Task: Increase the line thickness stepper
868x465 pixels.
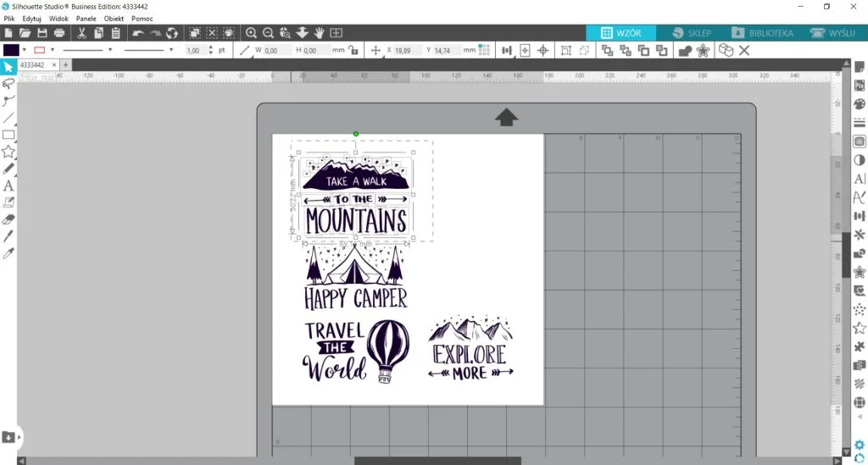Action: coord(211,47)
